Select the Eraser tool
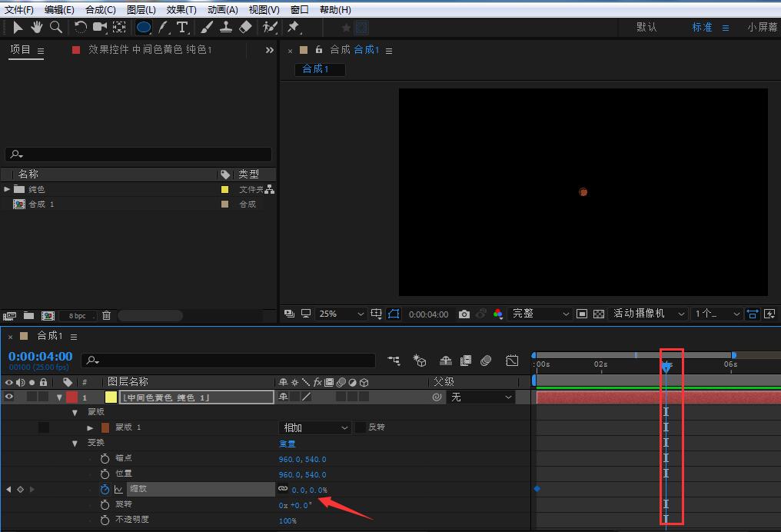Viewport: 781px width, 532px height. point(245,27)
